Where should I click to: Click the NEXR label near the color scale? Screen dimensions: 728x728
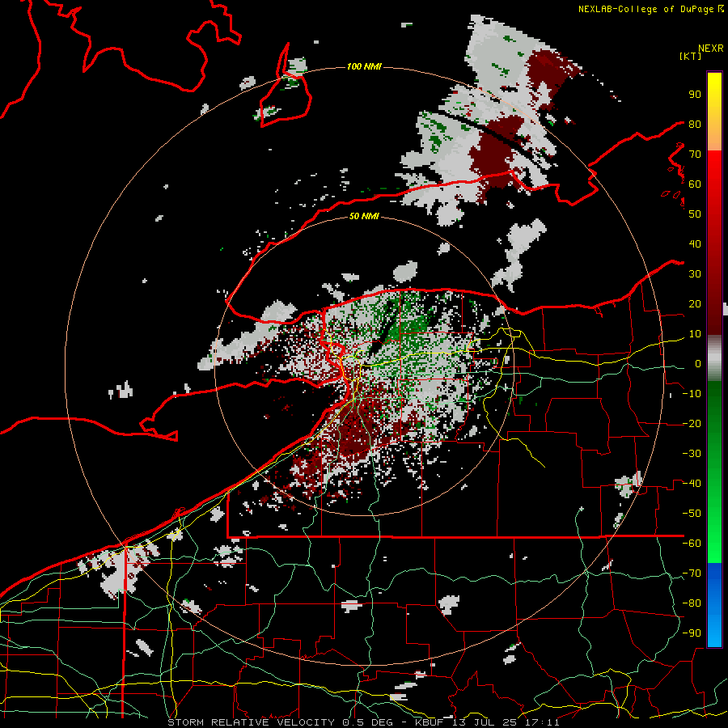[x=711, y=49]
